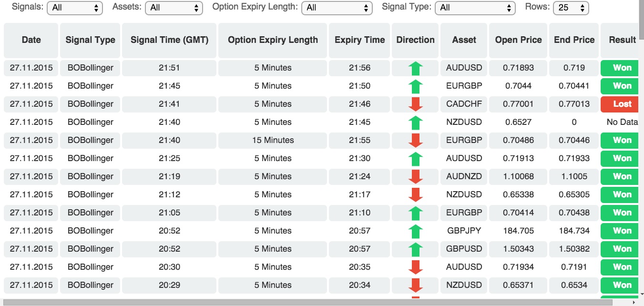Viewport: 644px width, 306px height.
Task: Click the green up arrow for AUDUSD 21:51
Action: tap(416, 68)
